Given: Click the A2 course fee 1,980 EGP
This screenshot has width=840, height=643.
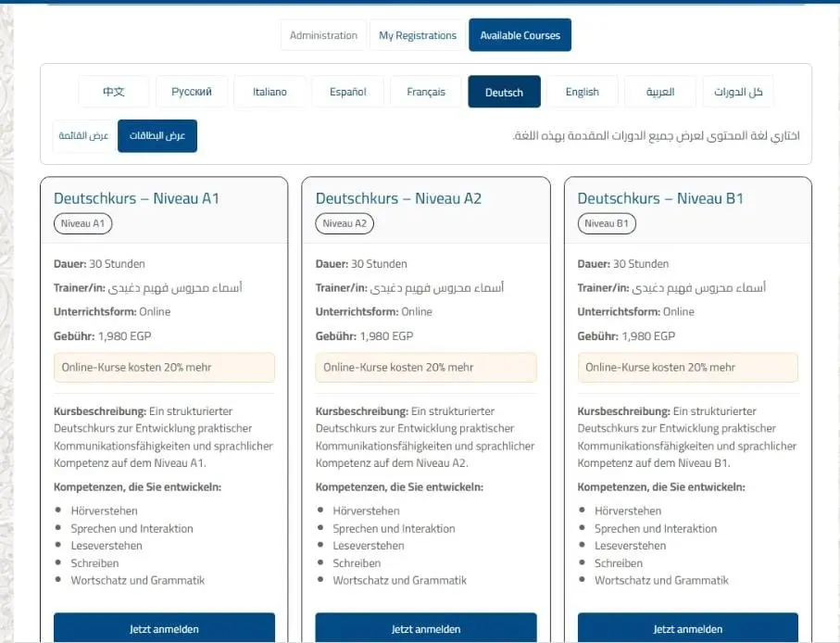Looking at the screenshot, I should 387,336.
